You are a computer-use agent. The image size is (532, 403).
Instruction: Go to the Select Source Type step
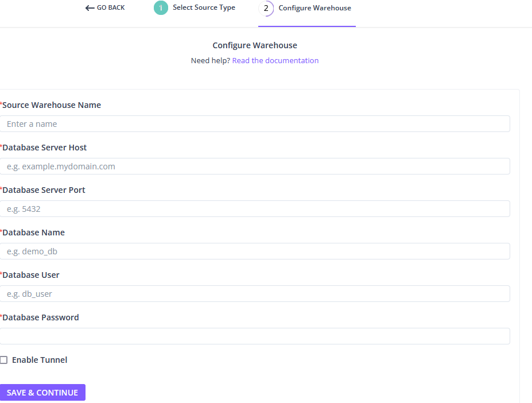click(x=204, y=8)
